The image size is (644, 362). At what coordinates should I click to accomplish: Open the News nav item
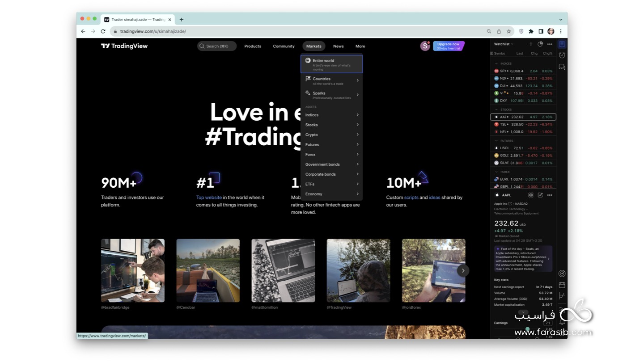point(339,46)
